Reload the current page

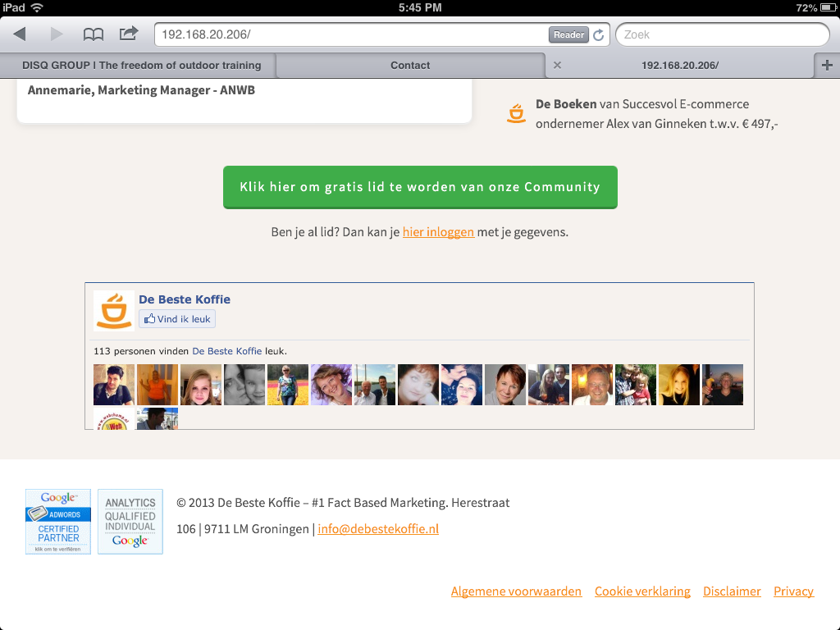point(598,34)
